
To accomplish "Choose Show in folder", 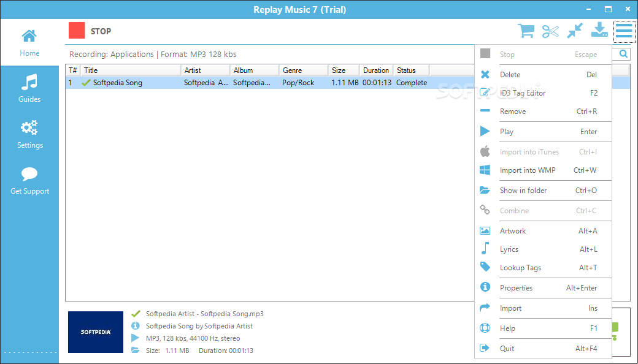I will point(543,191).
